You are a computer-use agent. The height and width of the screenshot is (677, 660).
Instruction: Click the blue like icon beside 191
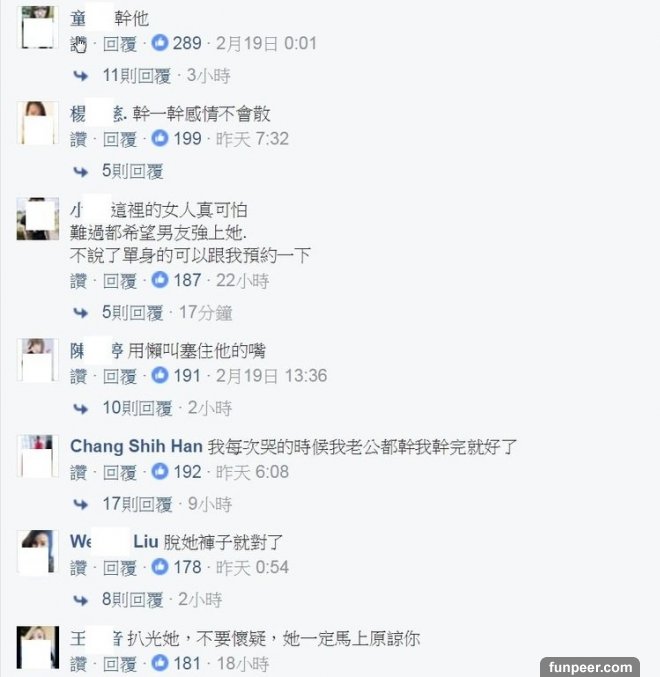click(159, 376)
